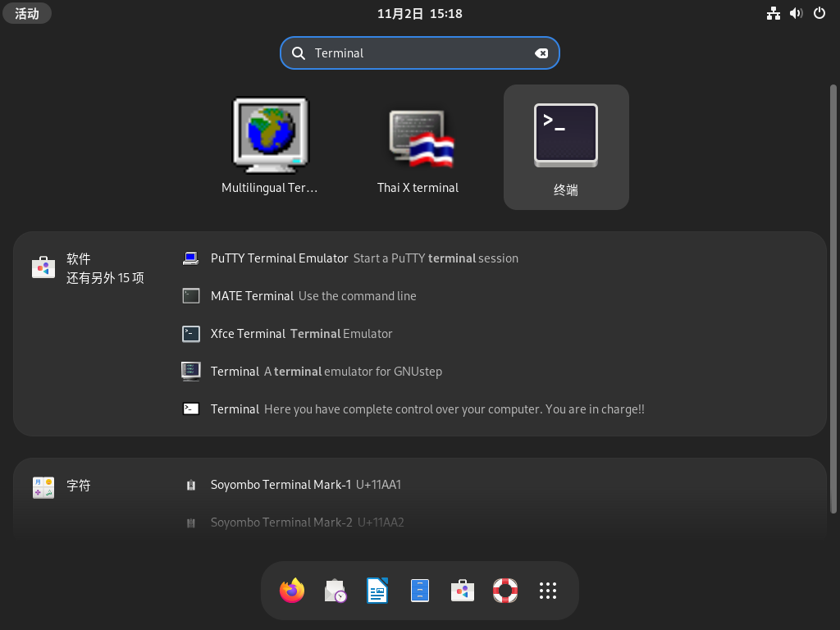This screenshot has height=630, width=840.
Task: Open the LibreOffice Writer dock icon
Action: (x=377, y=591)
